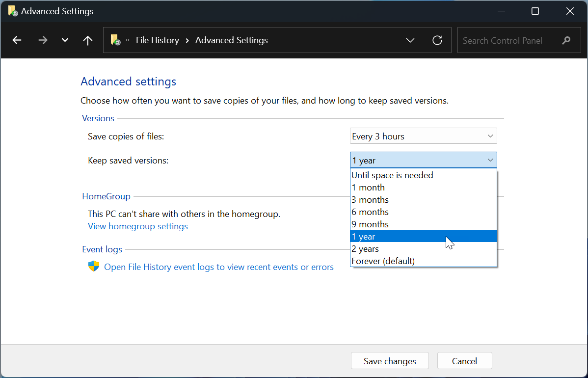Choose "Until space is needed" option
The height and width of the screenshot is (378, 588).
pos(392,175)
